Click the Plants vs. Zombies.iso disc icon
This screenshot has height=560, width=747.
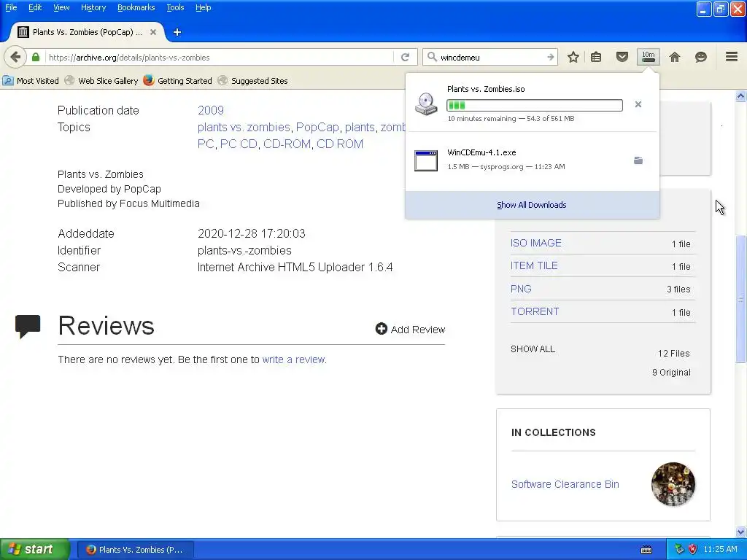pyautogui.click(x=426, y=104)
